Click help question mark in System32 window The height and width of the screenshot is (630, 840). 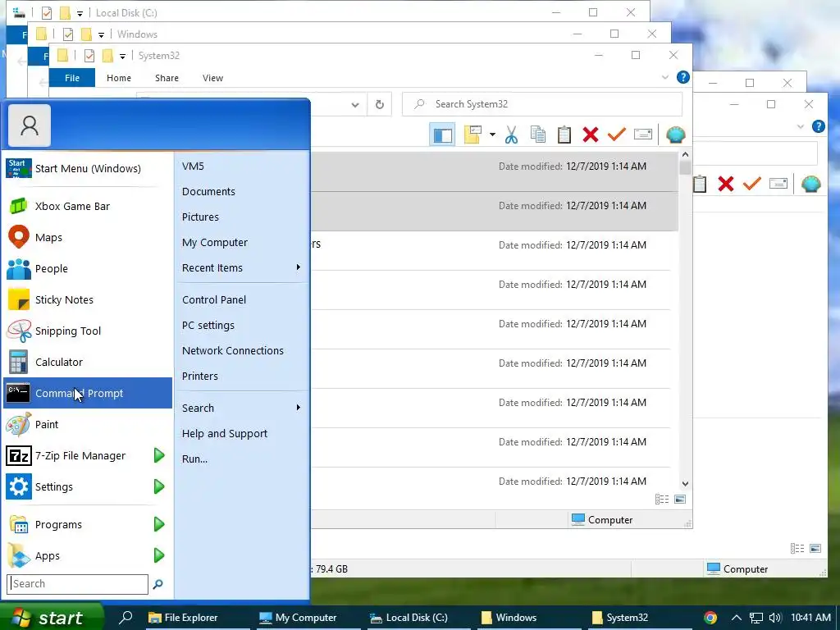(683, 77)
